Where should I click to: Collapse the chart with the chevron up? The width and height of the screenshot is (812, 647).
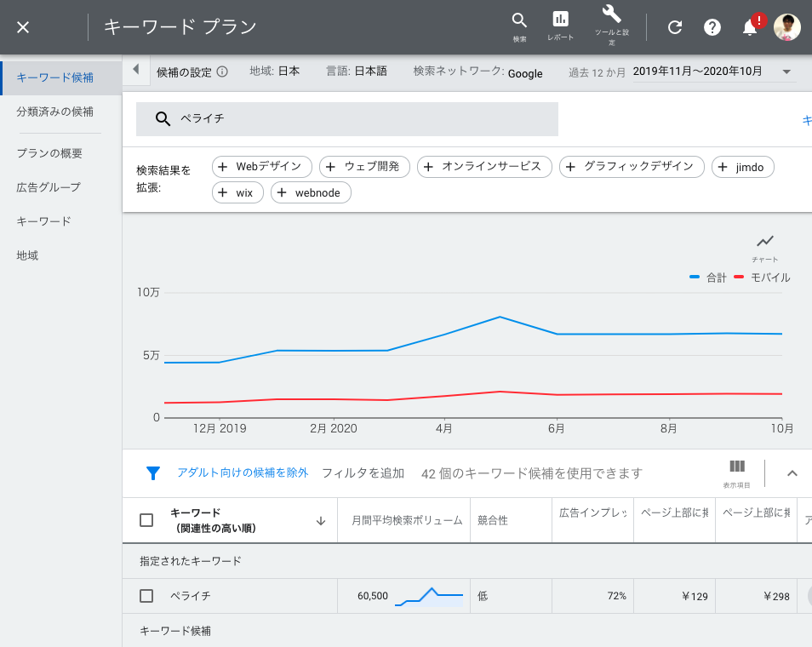point(792,473)
